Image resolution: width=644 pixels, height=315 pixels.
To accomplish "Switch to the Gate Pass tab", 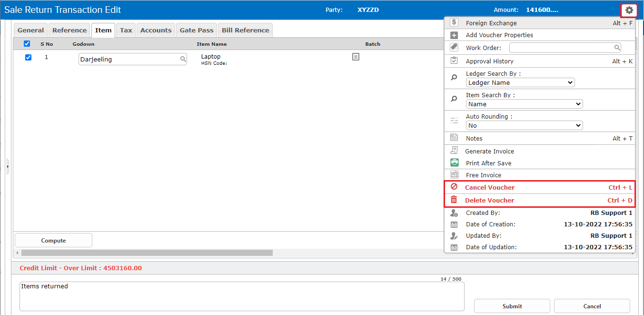I will click(196, 30).
